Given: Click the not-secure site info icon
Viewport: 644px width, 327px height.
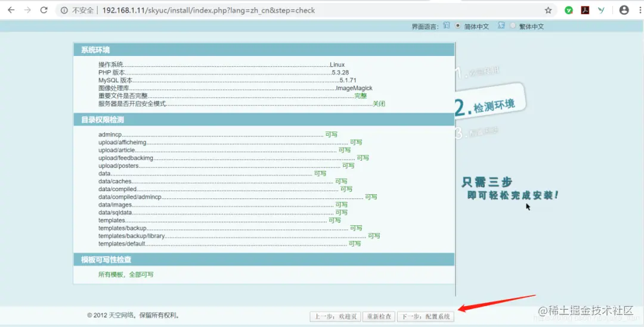Looking at the screenshot, I should click(x=64, y=11).
